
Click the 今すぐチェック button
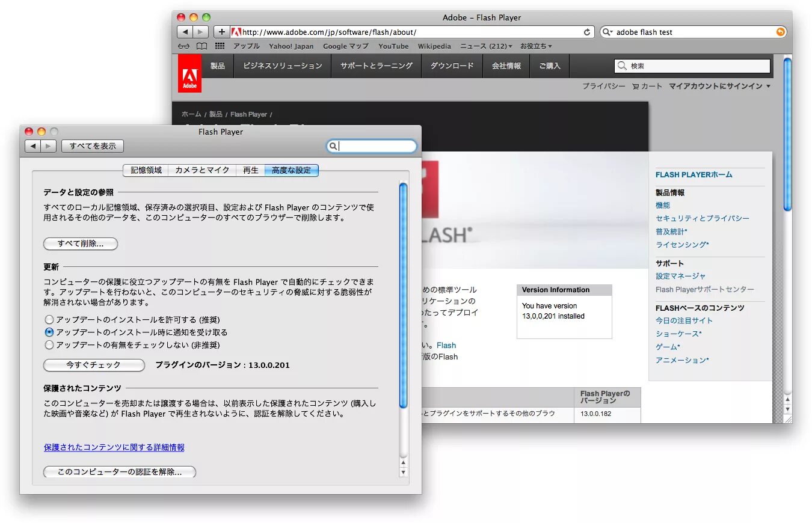pos(94,365)
